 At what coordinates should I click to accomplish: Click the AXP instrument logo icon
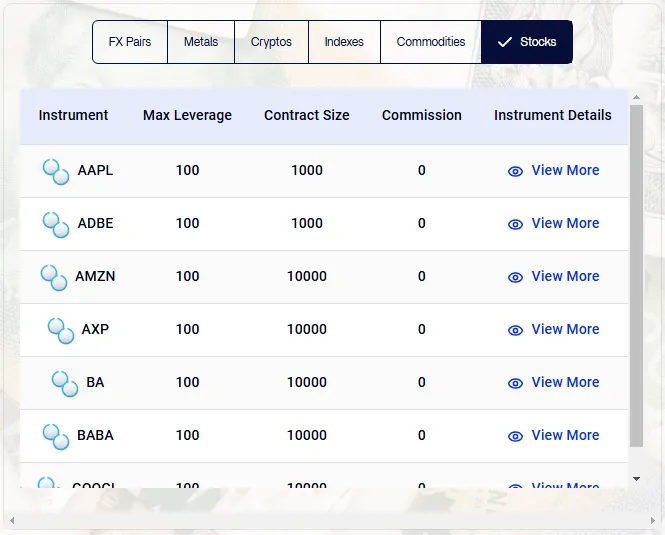click(x=61, y=330)
